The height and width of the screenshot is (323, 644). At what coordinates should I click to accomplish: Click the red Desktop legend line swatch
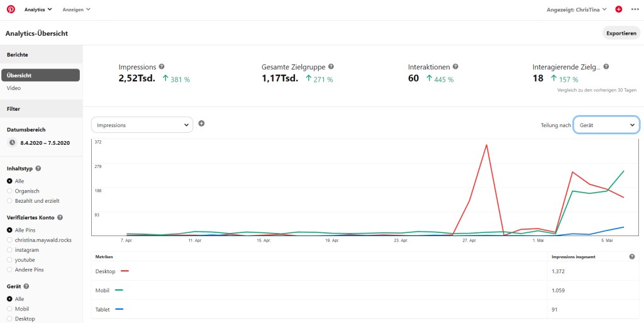coord(125,271)
